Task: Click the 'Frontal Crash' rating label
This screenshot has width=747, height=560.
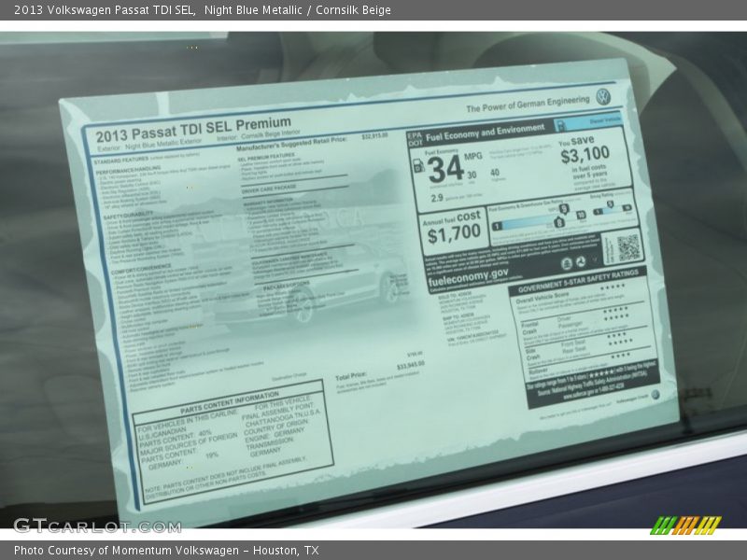Action: tap(529, 328)
